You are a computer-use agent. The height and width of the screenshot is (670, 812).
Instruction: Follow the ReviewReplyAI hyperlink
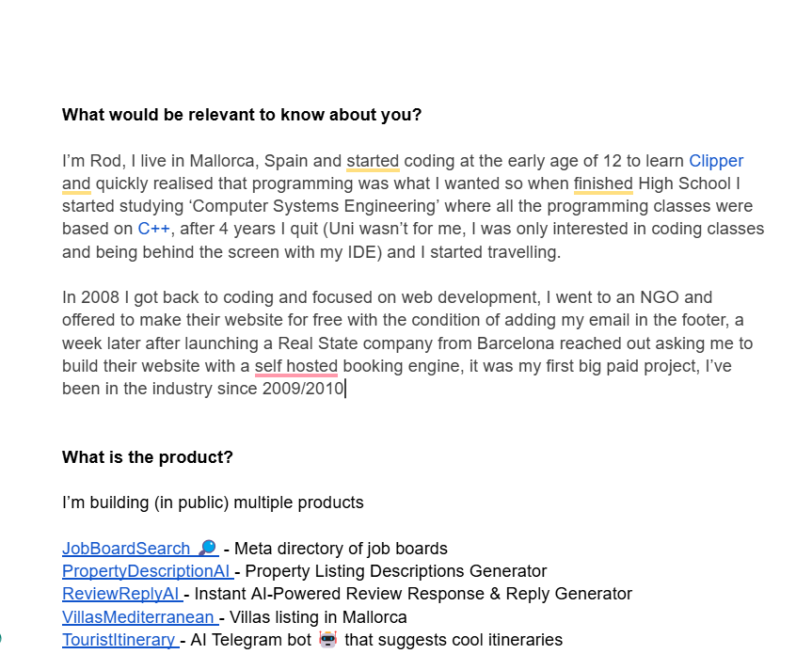pyautogui.click(x=120, y=594)
